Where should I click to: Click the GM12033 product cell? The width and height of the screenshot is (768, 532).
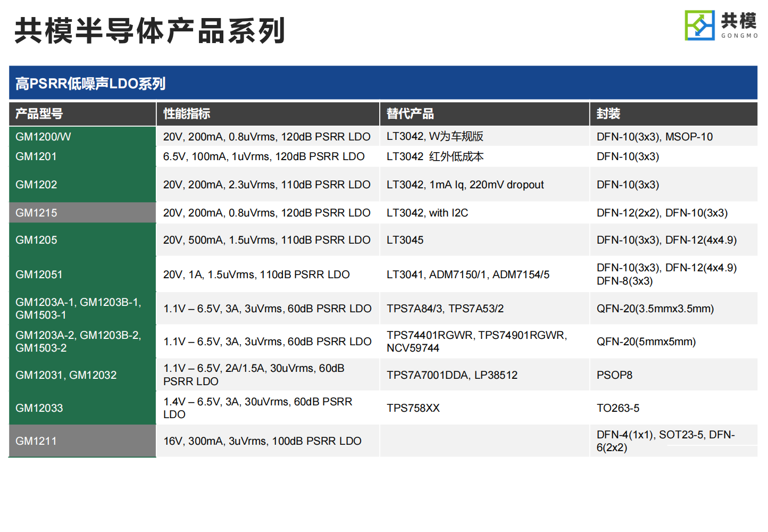pyautogui.click(x=39, y=408)
